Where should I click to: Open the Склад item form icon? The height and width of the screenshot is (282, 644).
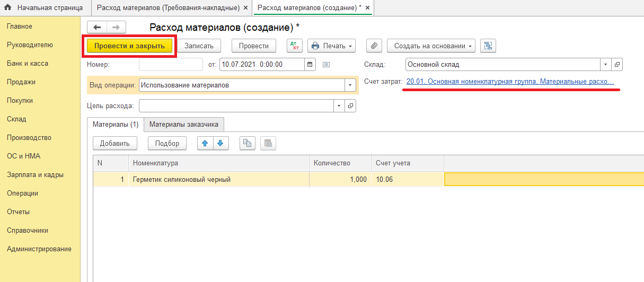(x=617, y=65)
